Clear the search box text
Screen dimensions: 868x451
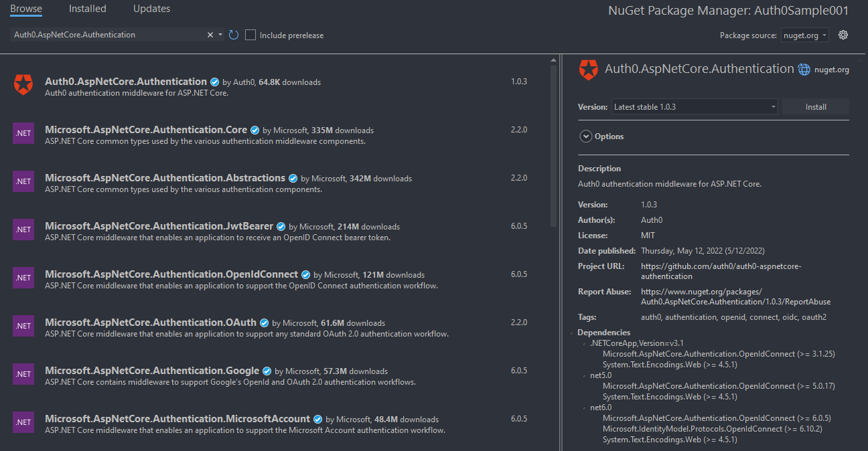pos(210,35)
